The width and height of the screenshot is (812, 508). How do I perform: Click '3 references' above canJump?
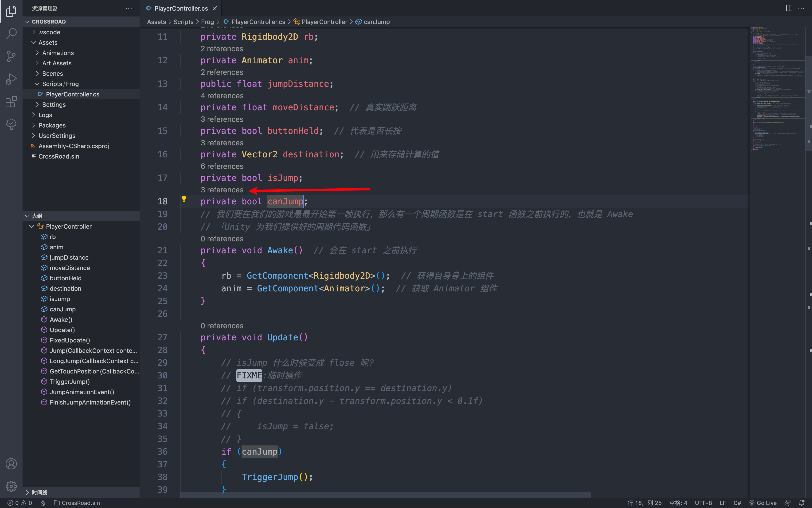pos(222,190)
